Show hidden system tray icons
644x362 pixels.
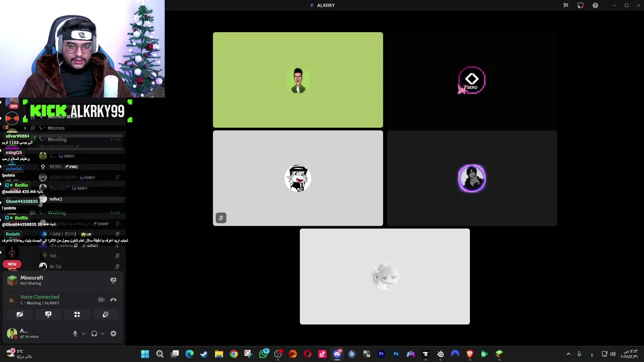coord(569,354)
